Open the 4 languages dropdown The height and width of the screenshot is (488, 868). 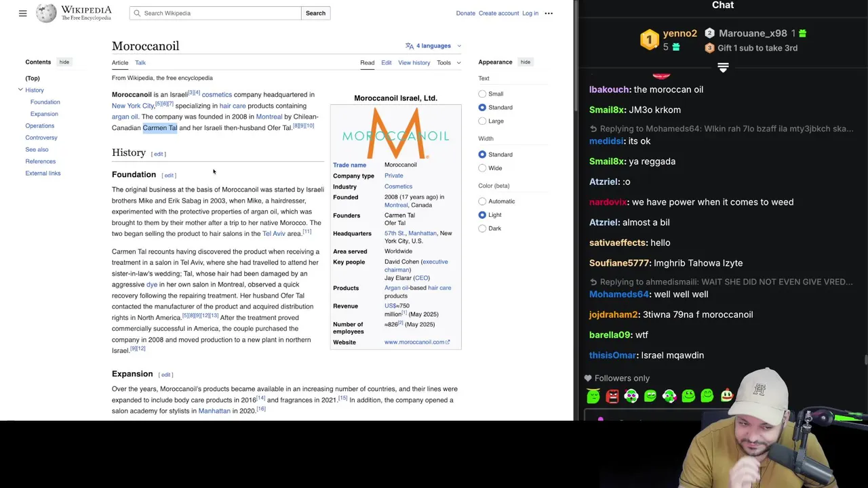tap(433, 46)
